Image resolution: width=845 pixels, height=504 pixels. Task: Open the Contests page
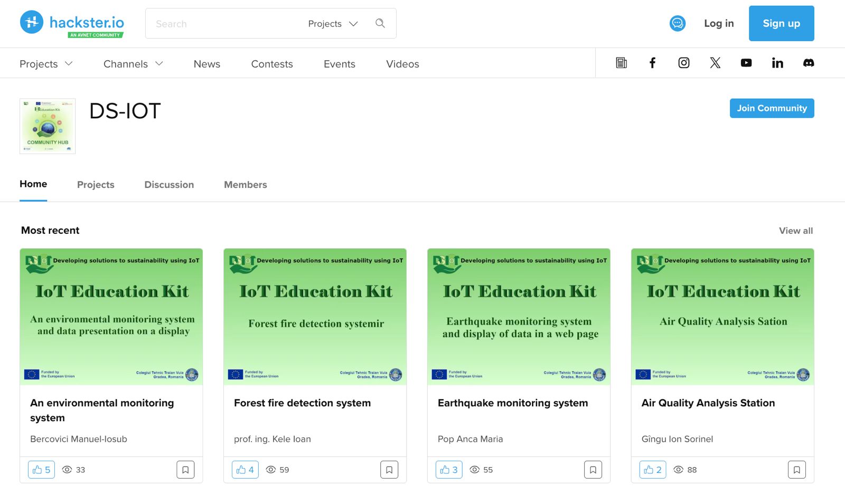point(272,64)
